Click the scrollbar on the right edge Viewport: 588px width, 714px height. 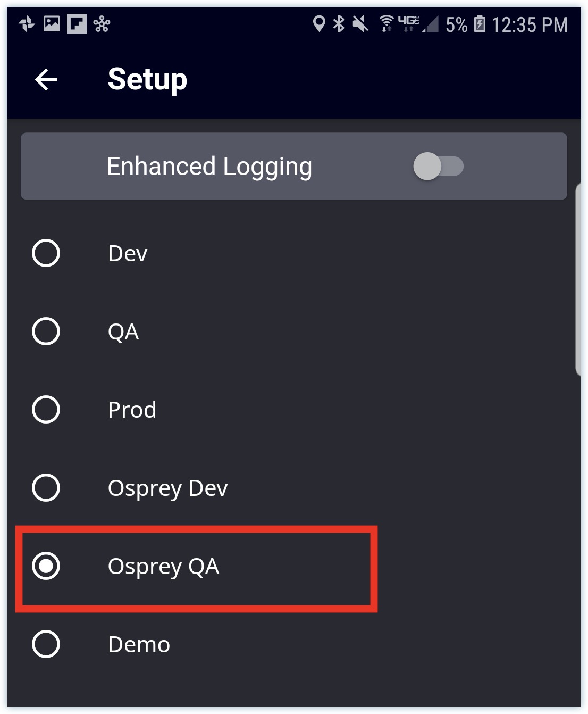coord(578,279)
